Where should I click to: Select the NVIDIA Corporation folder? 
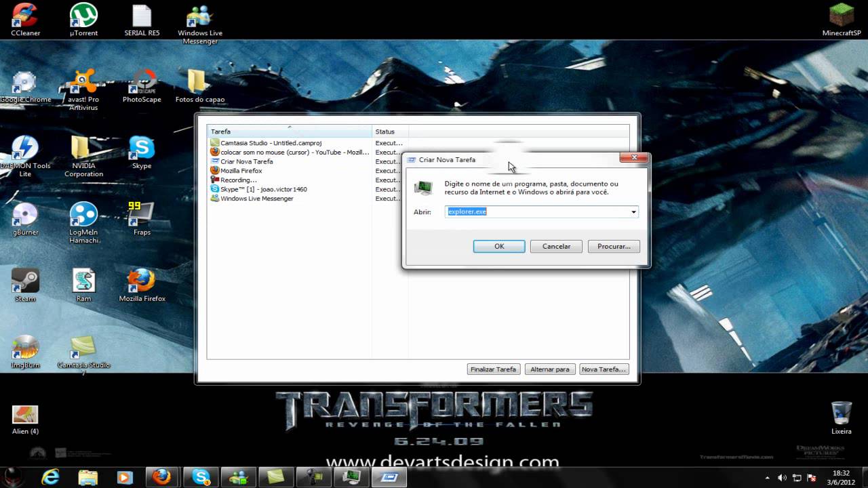(83, 157)
